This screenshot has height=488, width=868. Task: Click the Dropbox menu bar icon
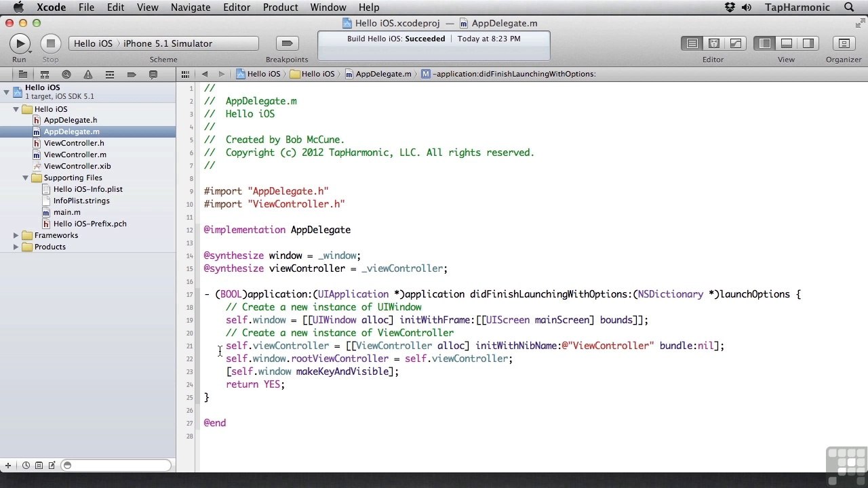pyautogui.click(x=730, y=7)
